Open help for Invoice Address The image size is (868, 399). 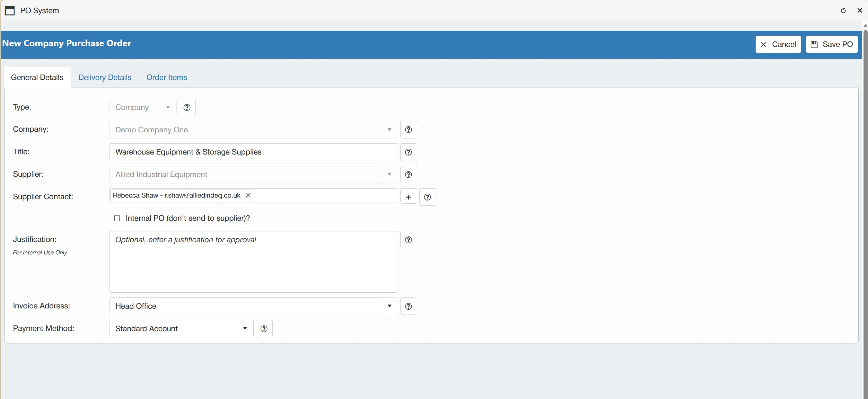tap(408, 306)
